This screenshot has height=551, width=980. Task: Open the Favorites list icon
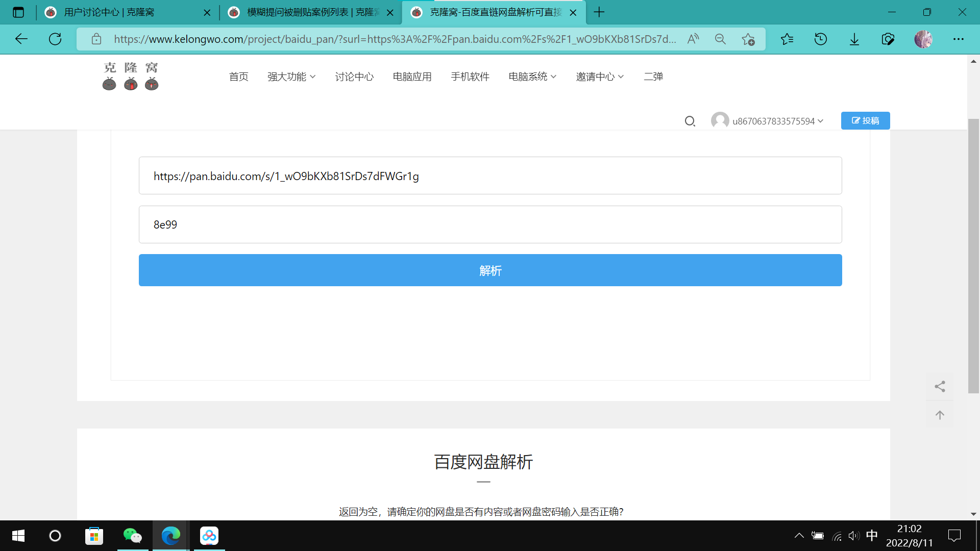pos(787,39)
